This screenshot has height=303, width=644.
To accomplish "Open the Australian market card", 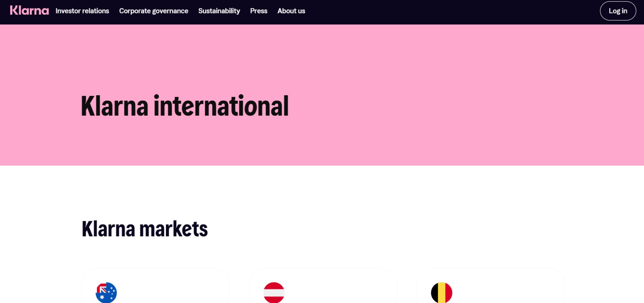I will coord(155,286).
